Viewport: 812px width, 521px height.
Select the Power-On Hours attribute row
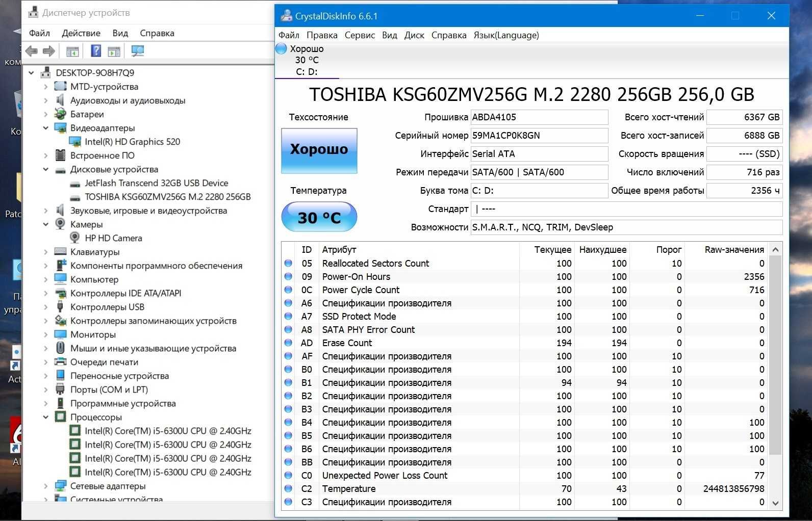pos(525,277)
